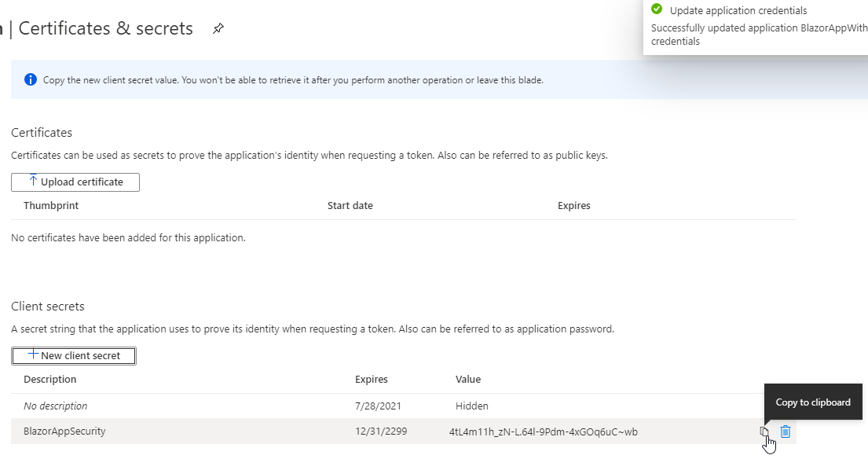
Task: Click the secret value text starting with 4tL4m11h
Action: click(543, 431)
